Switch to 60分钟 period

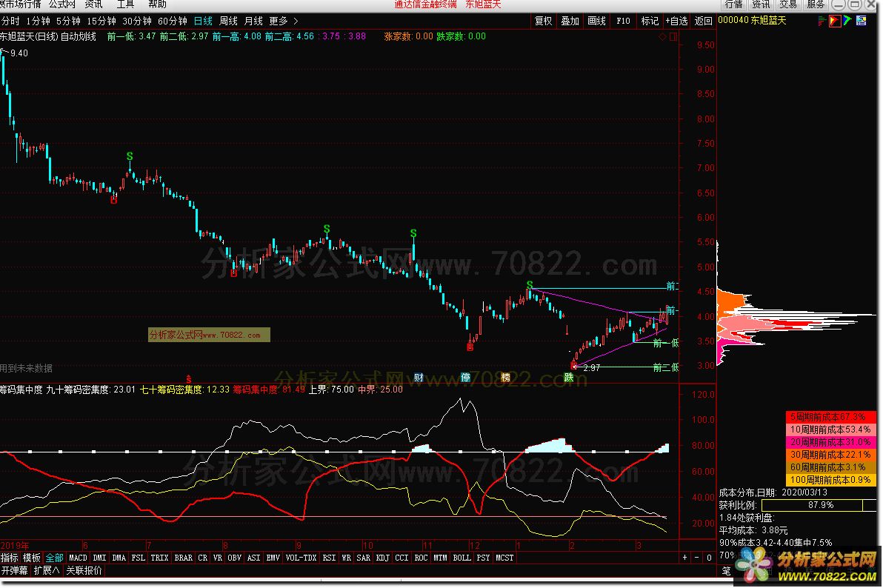(x=173, y=21)
